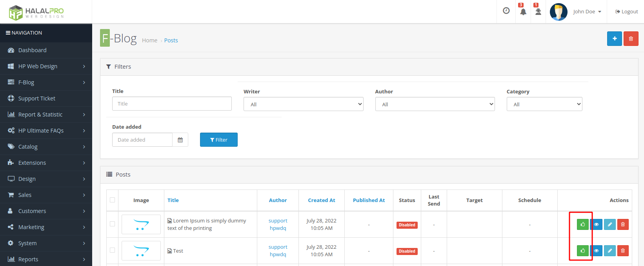Click the clock icon in top bar

coord(506,11)
